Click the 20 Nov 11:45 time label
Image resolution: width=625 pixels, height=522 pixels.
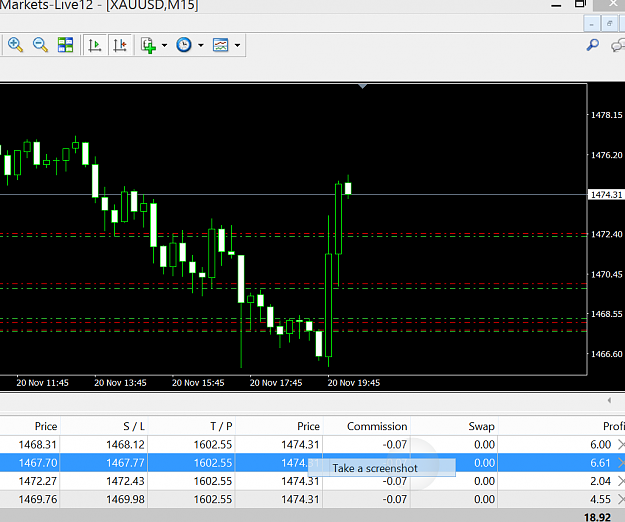(x=42, y=383)
